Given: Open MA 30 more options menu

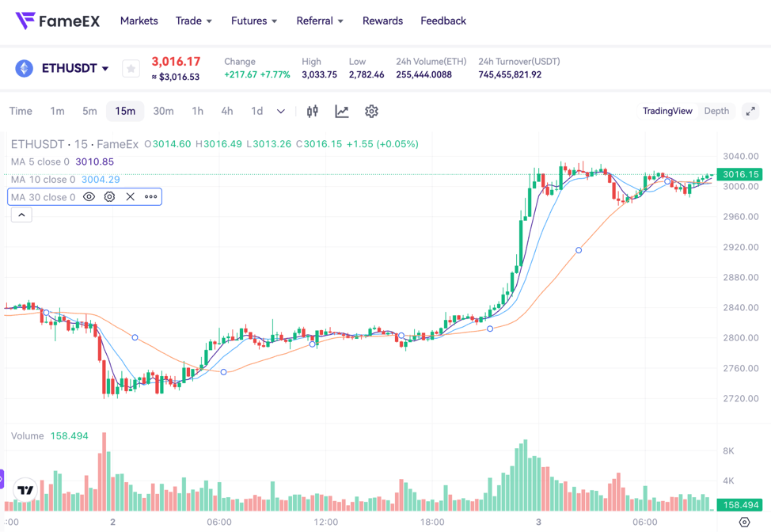Looking at the screenshot, I should tap(151, 197).
